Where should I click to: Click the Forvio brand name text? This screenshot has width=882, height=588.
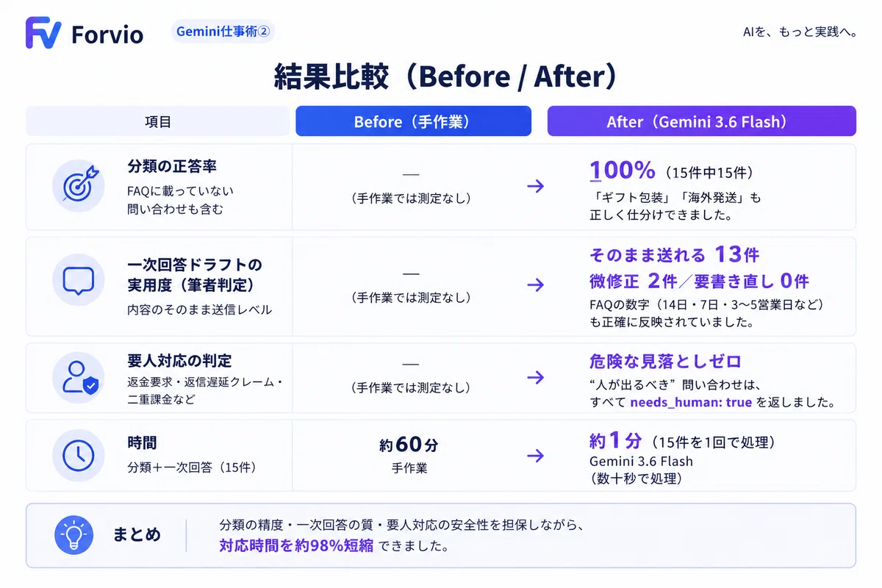tap(107, 35)
